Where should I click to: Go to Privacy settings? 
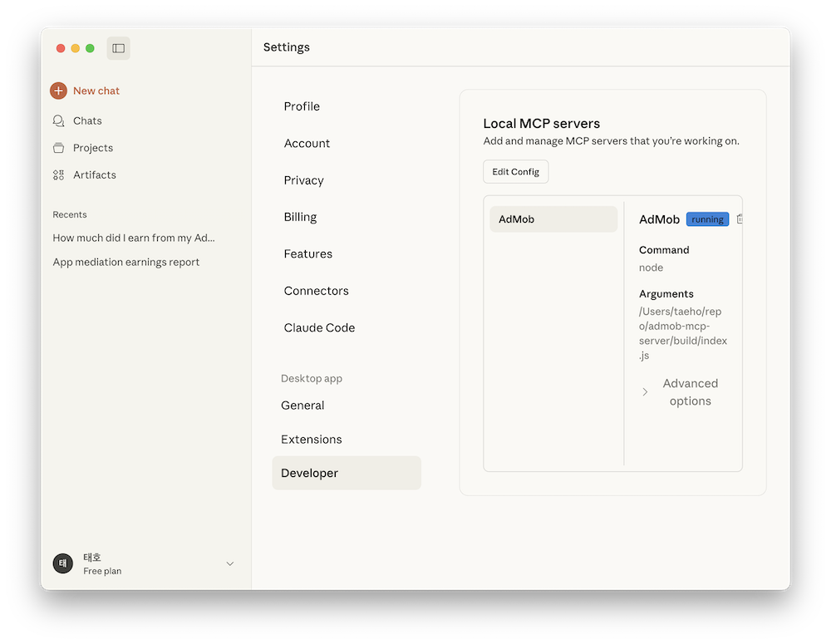point(303,180)
